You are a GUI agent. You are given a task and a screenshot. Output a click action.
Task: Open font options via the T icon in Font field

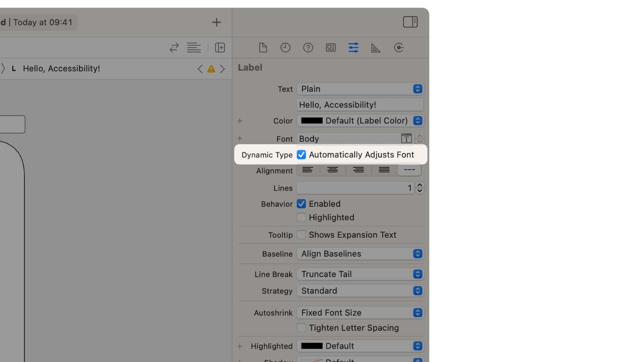406,138
